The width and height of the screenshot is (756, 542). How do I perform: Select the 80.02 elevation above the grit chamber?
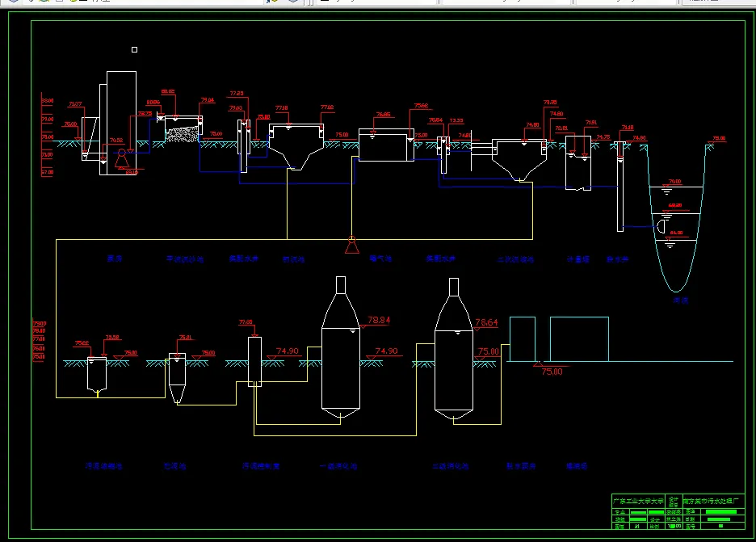[168, 91]
